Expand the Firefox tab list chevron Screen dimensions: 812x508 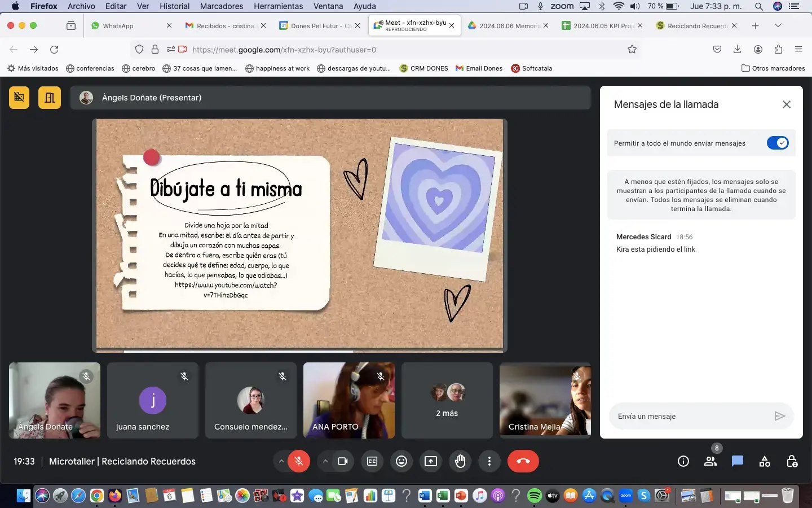tap(778, 25)
